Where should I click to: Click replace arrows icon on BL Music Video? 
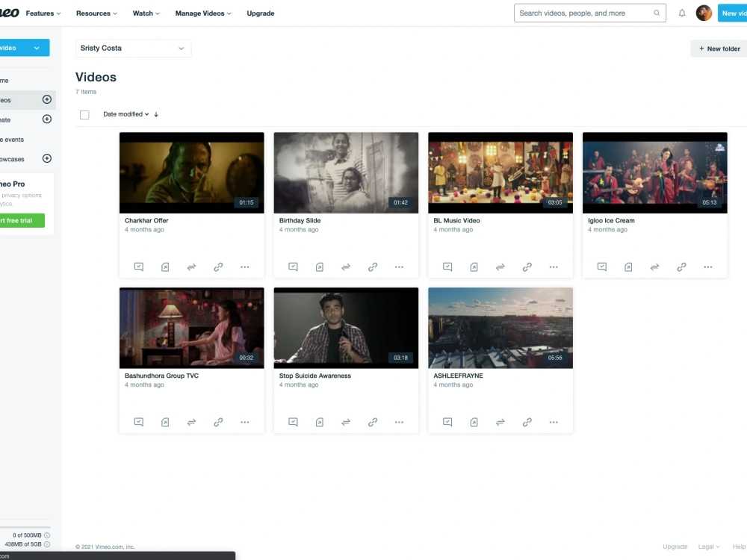[500, 267]
